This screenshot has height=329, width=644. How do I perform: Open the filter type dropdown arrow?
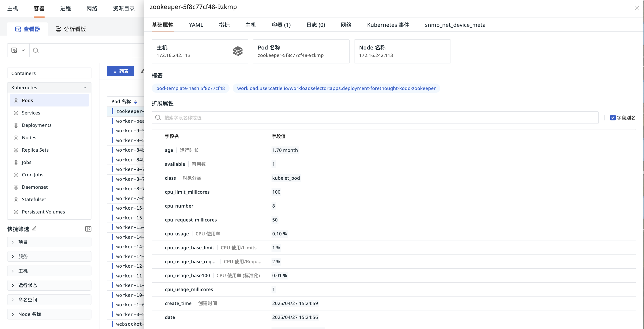tap(23, 50)
